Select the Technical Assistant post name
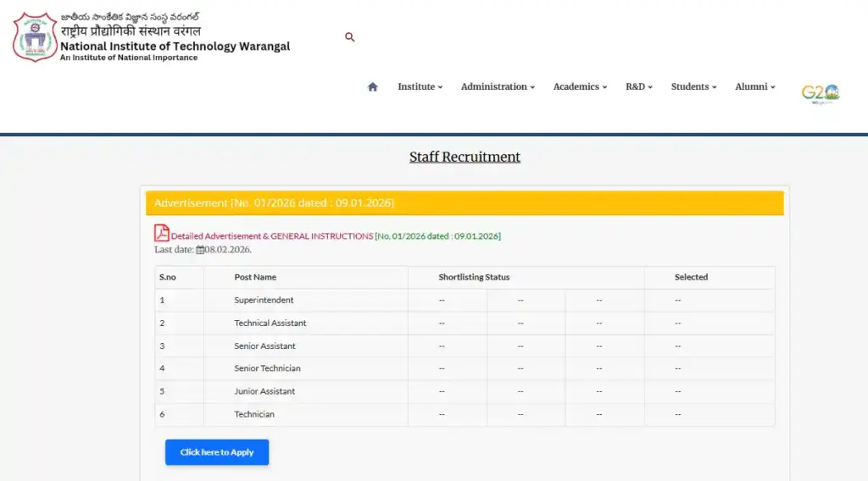 (270, 323)
